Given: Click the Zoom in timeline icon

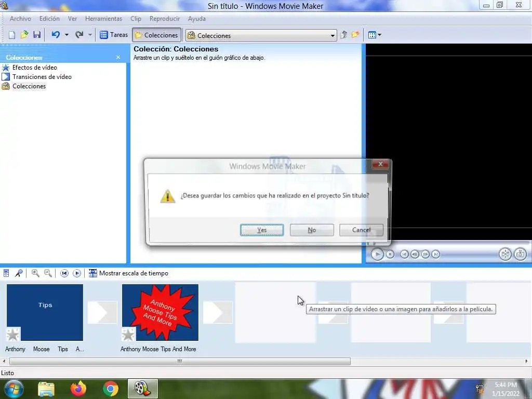Looking at the screenshot, I should point(35,273).
